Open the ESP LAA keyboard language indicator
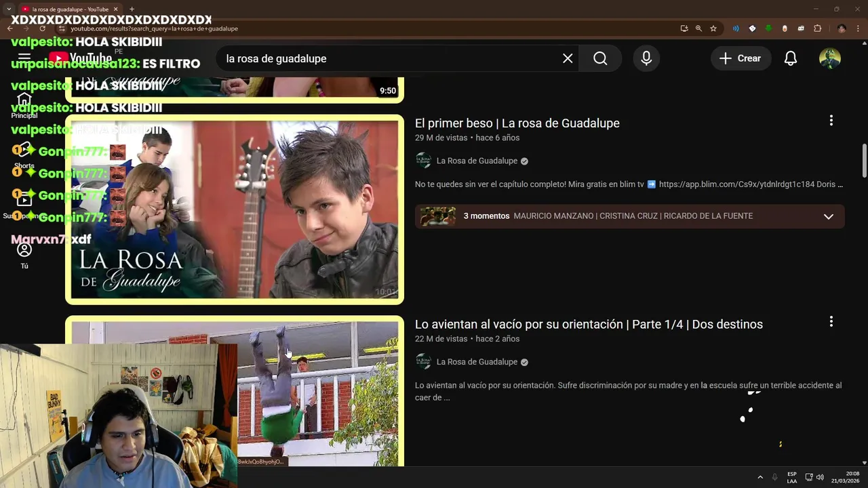The width and height of the screenshot is (868, 488). pos(792,477)
